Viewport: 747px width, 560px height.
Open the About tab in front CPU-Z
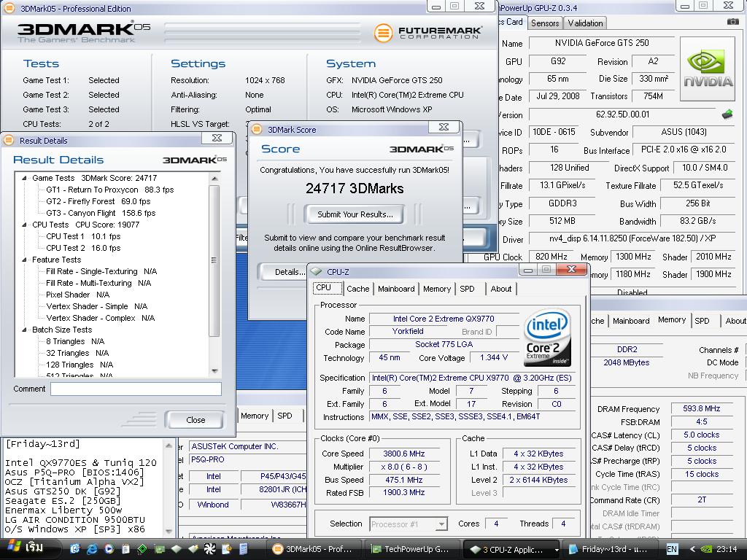tap(500, 289)
